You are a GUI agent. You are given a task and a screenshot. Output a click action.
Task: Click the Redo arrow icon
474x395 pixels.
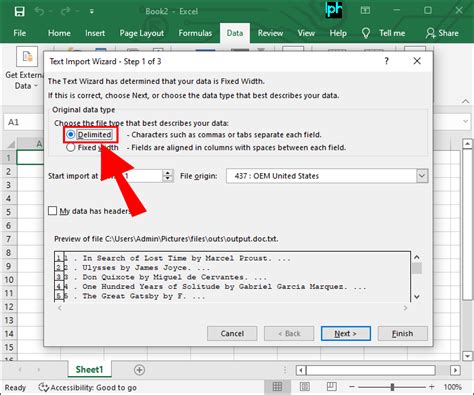coord(65,11)
